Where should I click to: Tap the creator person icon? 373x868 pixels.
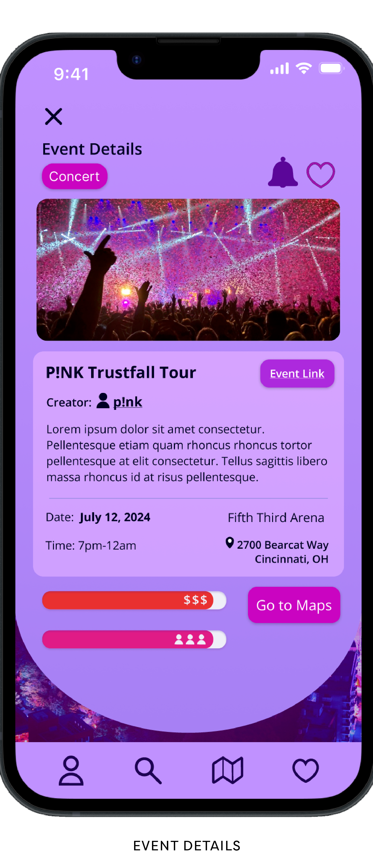(103, 401)
